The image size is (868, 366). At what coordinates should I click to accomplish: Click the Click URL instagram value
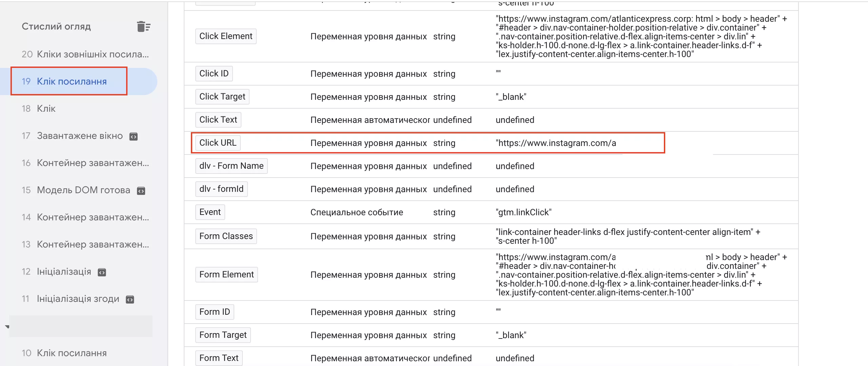[x=556, y=143]
